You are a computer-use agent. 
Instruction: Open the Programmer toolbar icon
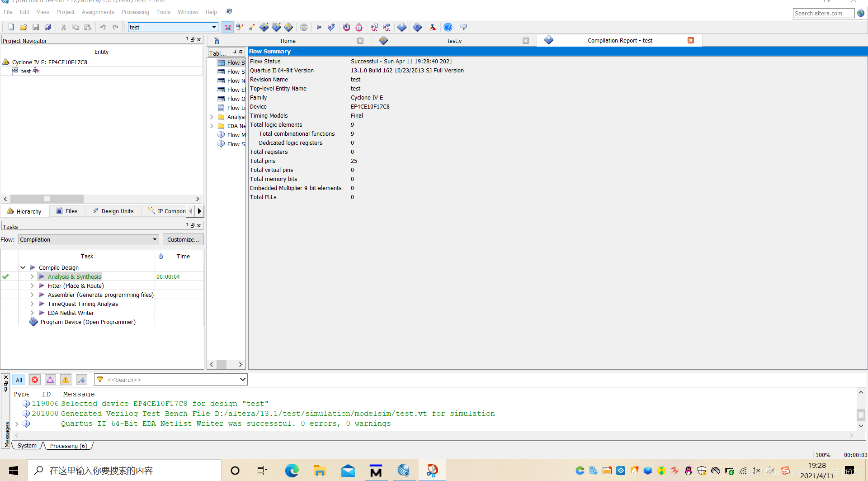417,27
